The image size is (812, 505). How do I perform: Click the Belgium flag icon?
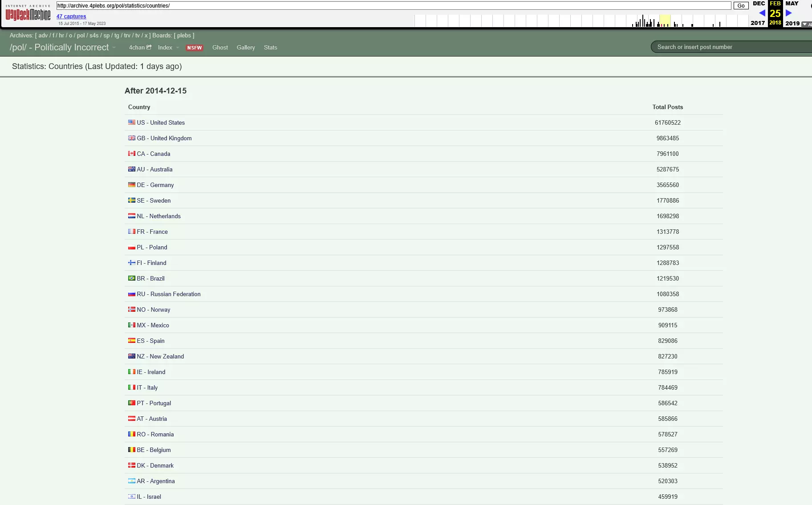(x=132, y=449)
